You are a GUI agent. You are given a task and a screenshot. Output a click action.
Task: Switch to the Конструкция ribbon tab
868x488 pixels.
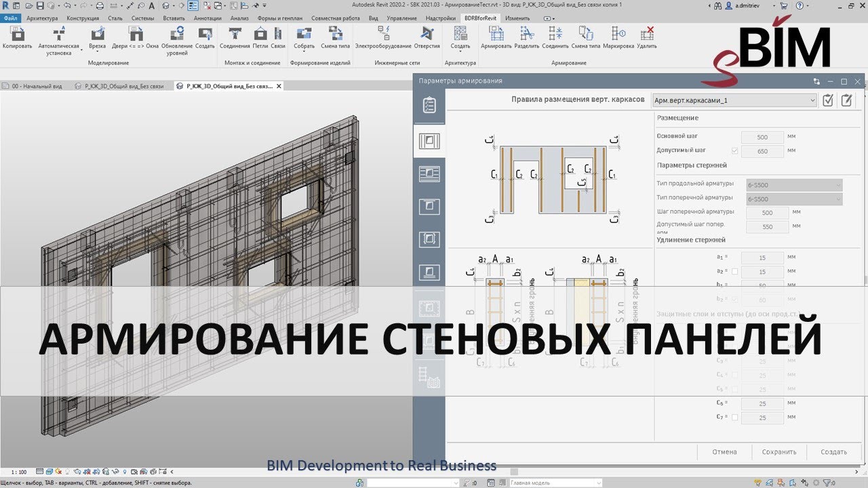pyautogui.click(x=83, y=18)
